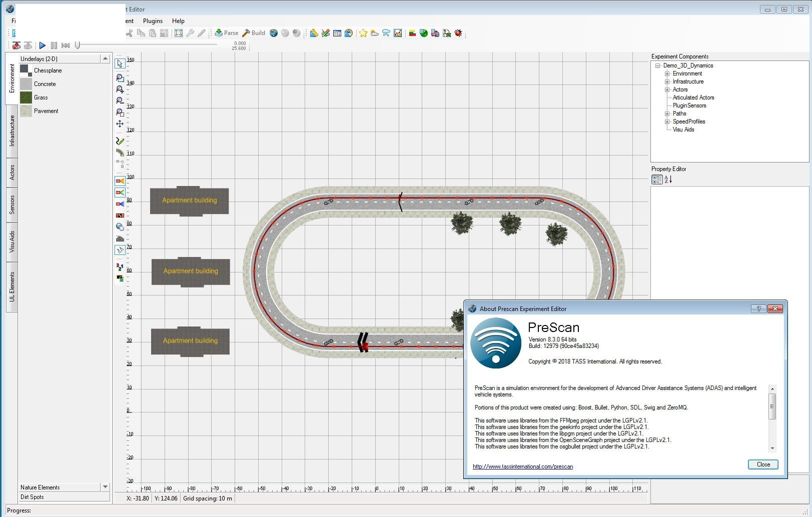
Task: Collapse the Demo_3D_Dynamics root node
Action: pos(658,65)
